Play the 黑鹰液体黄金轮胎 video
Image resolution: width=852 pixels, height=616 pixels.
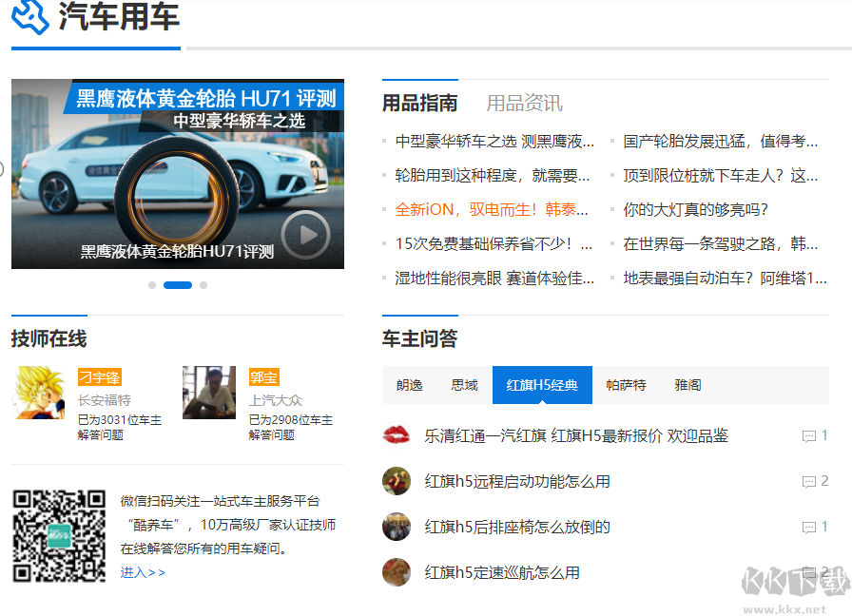tap(305, 235)
